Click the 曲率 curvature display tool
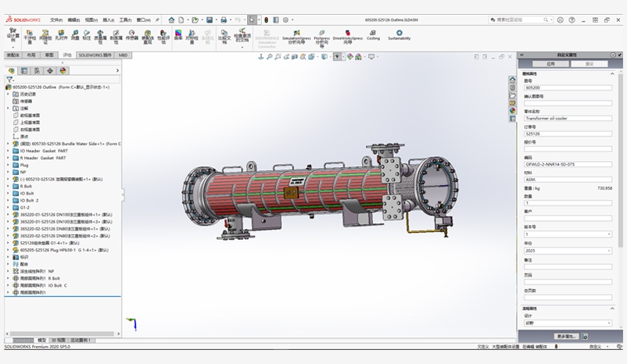Screen dimensions: 627x364 click(x=178, y=35)
